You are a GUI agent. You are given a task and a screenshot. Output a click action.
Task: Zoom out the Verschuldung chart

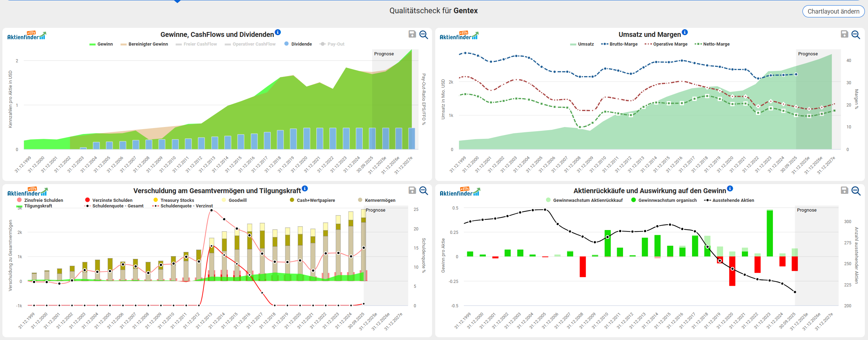(x=423, y=191)
